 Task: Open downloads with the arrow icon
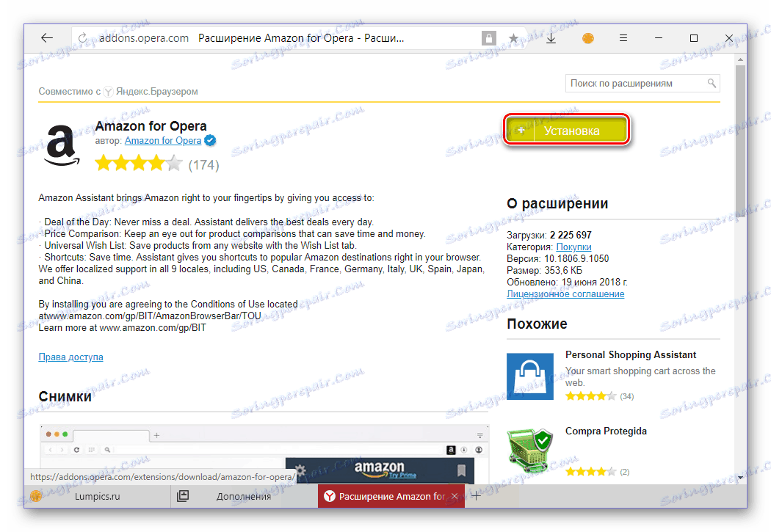(x=551, y=38)
